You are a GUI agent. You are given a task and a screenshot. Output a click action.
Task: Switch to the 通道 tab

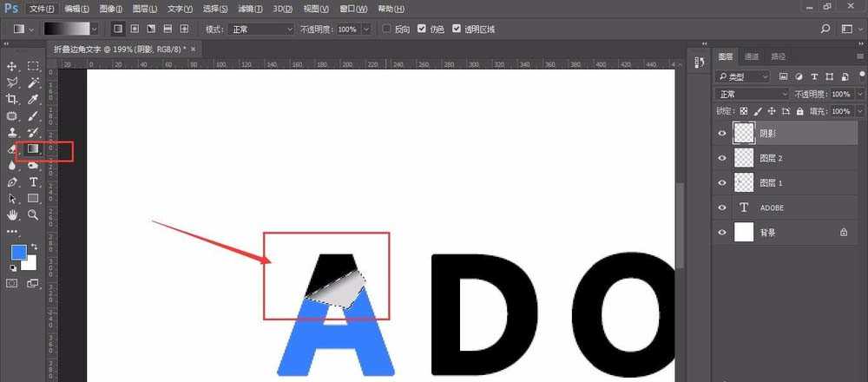(752, 56)
